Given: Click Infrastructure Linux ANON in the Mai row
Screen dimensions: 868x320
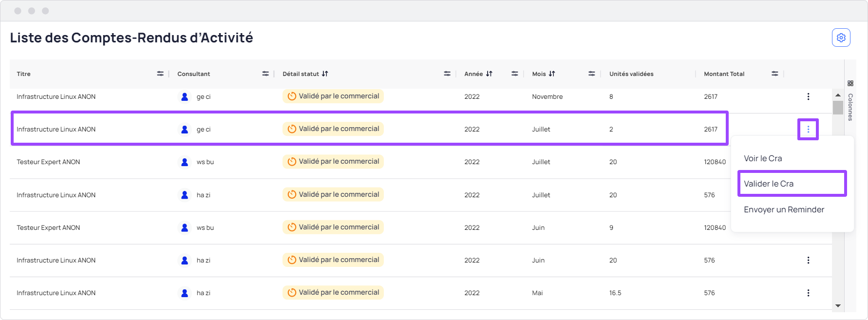Looking at the screenshot, I should click(56, 293).
